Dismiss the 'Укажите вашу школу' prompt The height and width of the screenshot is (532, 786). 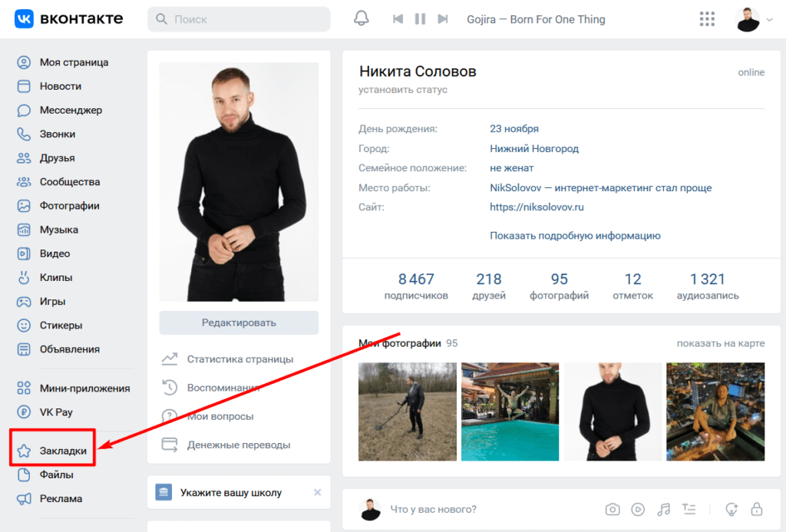(x=318, y=492)
